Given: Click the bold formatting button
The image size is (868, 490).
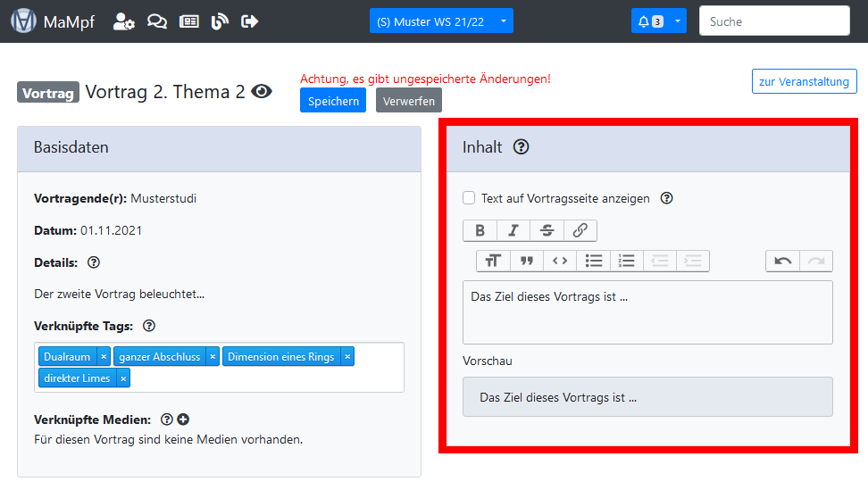Looking at the screenshot, I should [480, 230].
